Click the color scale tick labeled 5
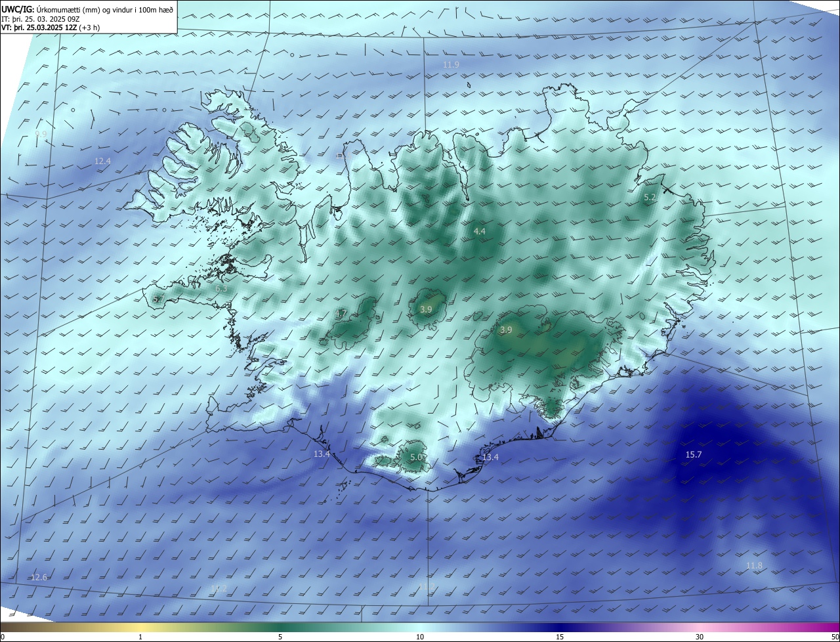This screenshot has height=642, width=840. (280, 637)
